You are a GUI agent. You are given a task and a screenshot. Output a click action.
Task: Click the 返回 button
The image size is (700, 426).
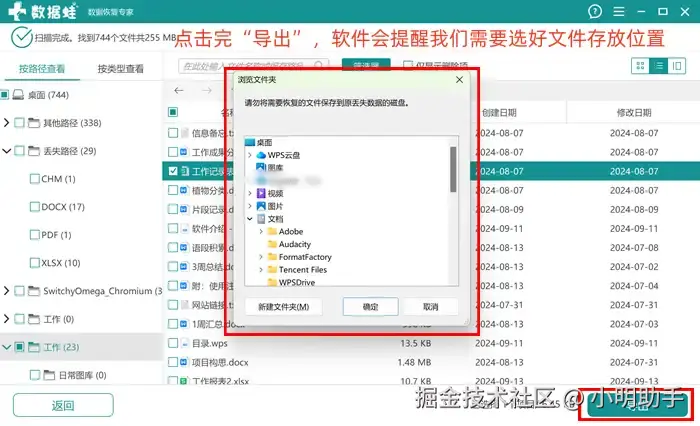click(63, 405)
